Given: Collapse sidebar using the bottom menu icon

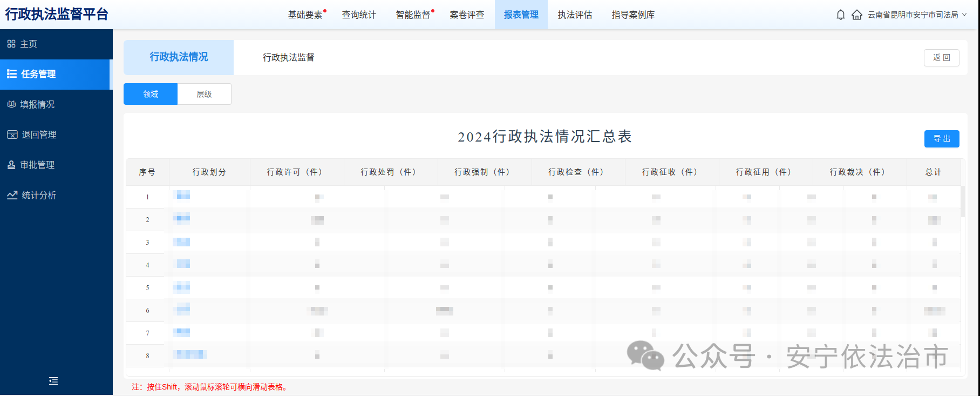Looking at the screenshot, I should coord(53,381).
